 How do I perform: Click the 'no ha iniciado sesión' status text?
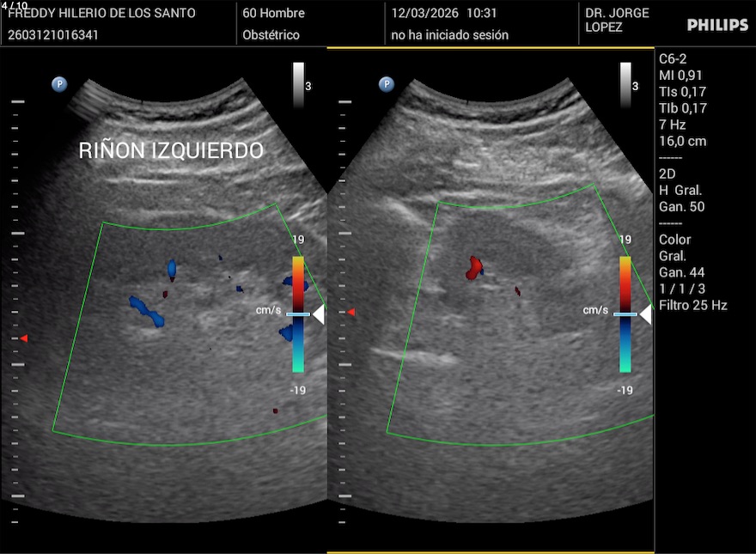tap(449, 35)
